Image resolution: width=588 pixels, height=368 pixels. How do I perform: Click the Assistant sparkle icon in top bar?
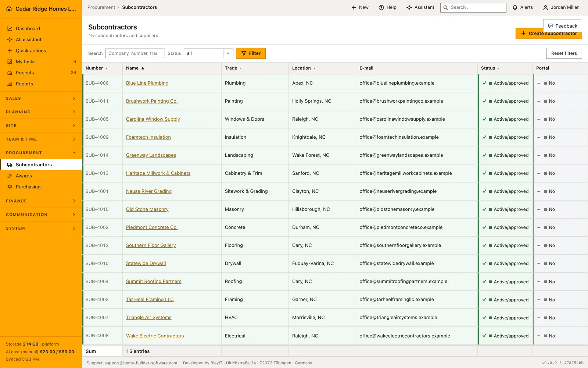click(x=409, y=7)
